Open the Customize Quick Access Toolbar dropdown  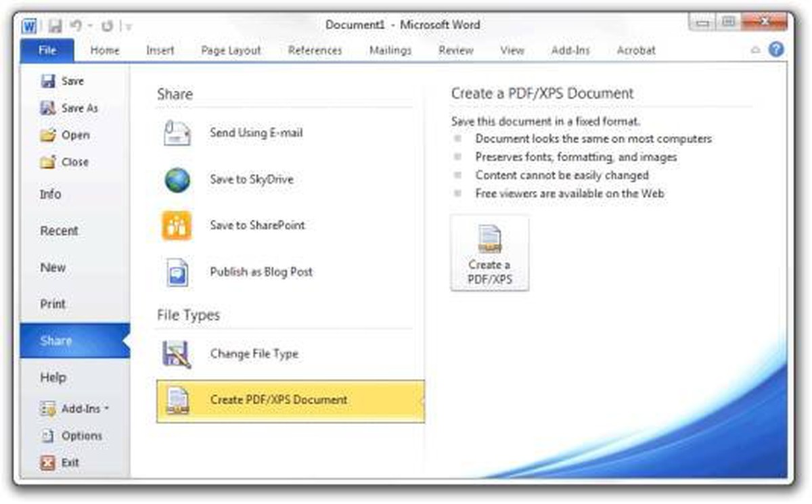[129, 26]
